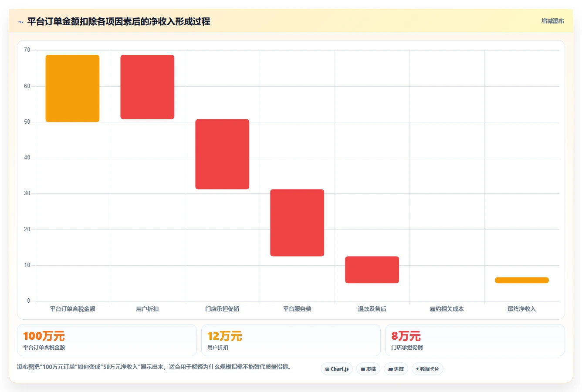Screen dimensions: 582x392
Task: Select the 数据卡片 tag chip
Action: [x=427, y=369]
